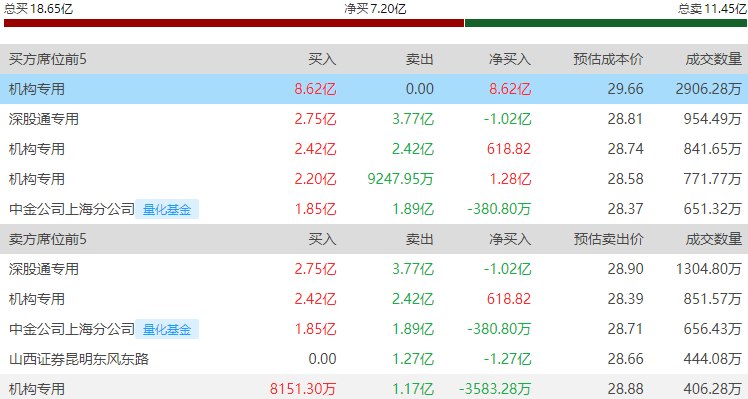Select 深股通专用 row in buyer list
The image size is (748, 399).
tap(374, 119)
